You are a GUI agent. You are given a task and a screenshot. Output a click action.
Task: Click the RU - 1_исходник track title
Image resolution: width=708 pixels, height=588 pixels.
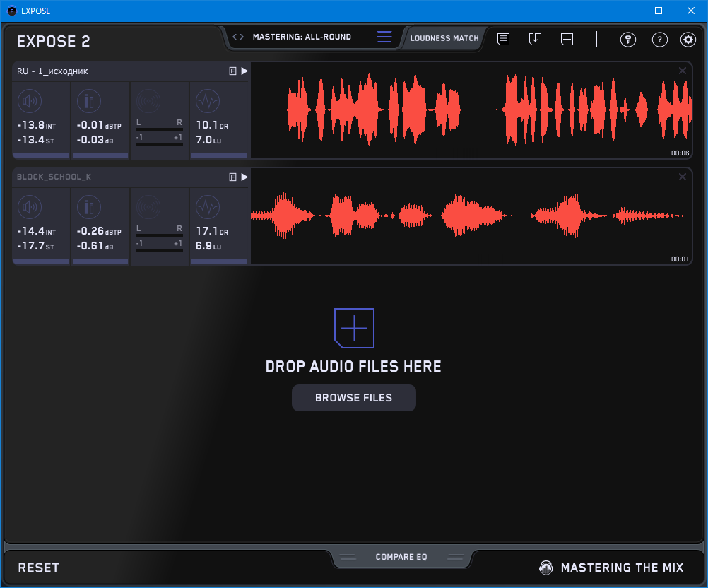(x=52, y=71)
